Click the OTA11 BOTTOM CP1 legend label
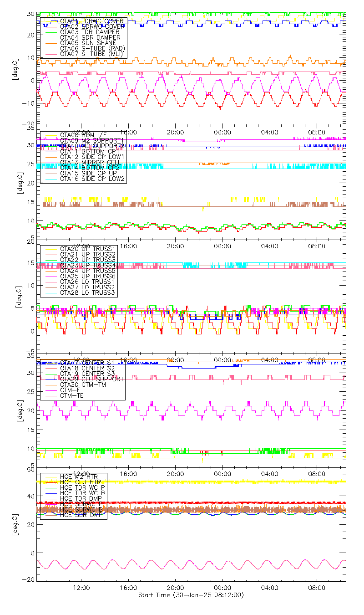Image resolution: width=364 pixels, height=615 pixels. [x=89, y=151]
